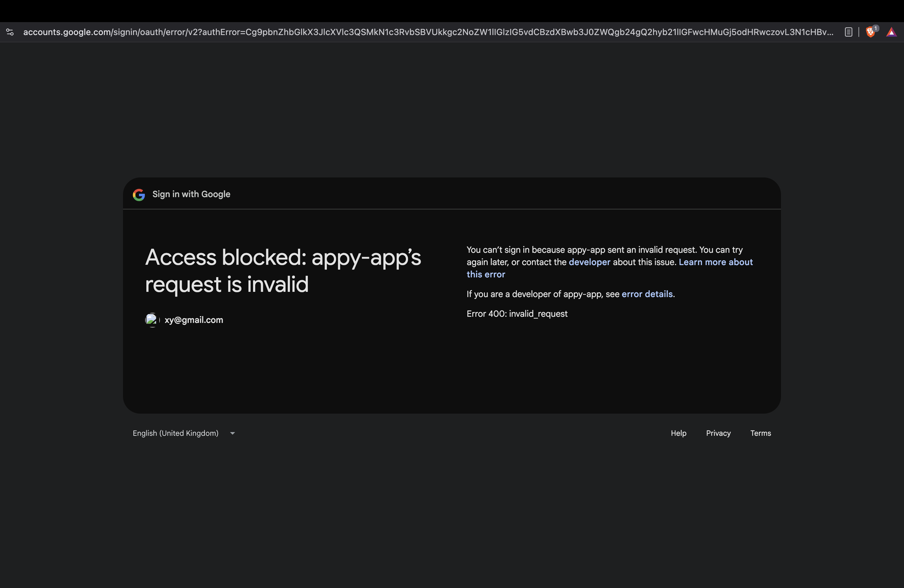Open the Help footer link
Viewport: 904px width, 588px height.
tap(678, 433)
